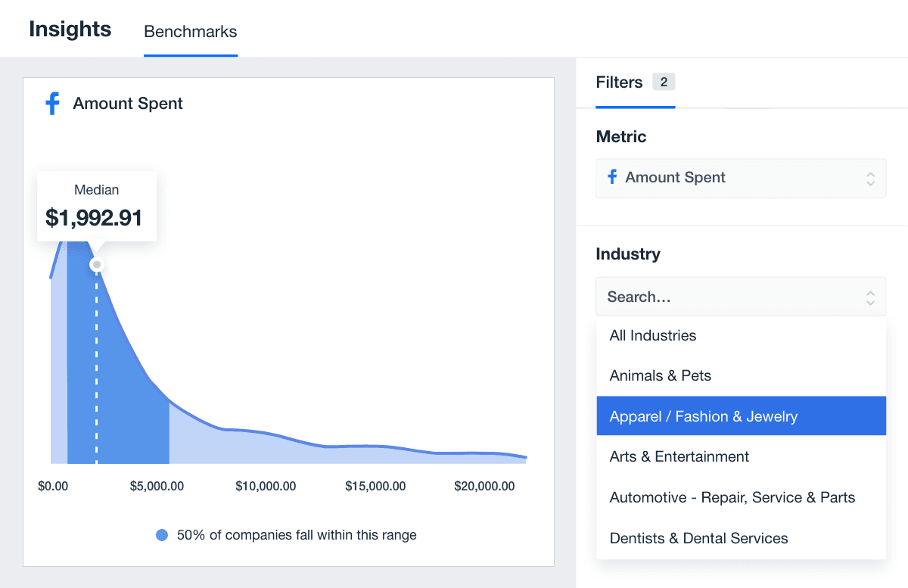Click the Industry search chevron arrows
Image resolution: width=908 pixels, height=588 pixels.
pos(870,297)
